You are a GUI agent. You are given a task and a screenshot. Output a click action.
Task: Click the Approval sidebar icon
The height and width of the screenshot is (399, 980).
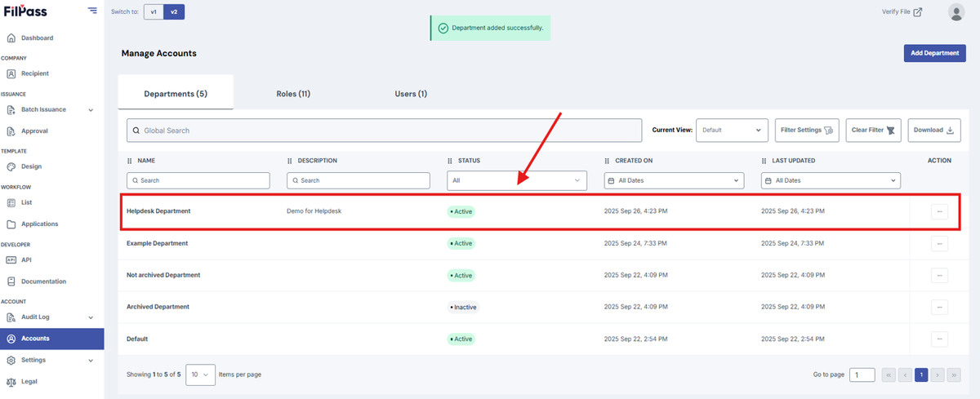pos(11,131)
